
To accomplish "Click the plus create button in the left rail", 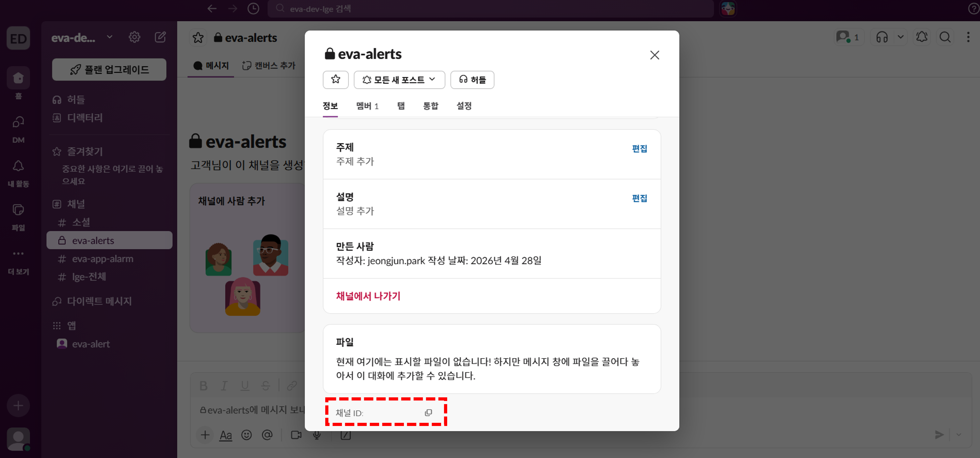I will click(18, 405).
